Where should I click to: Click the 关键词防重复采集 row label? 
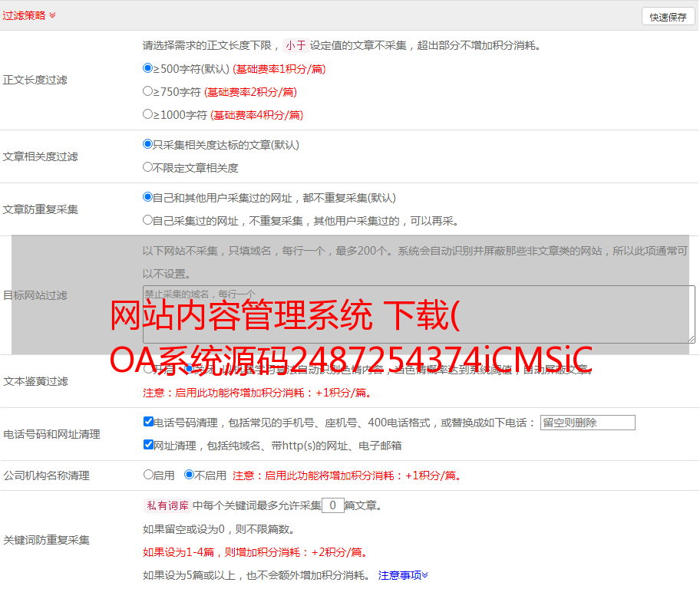(46, 540)
